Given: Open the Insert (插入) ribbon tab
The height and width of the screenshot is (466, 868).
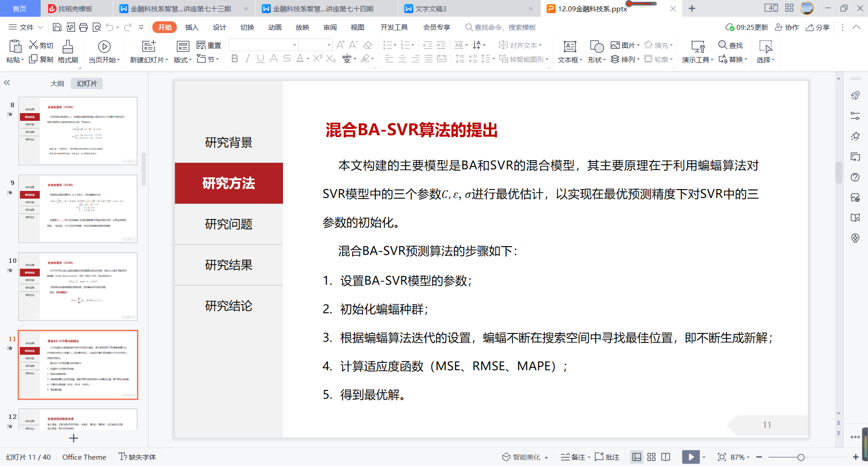Looking at the screenshot, I should pos(192,28).
